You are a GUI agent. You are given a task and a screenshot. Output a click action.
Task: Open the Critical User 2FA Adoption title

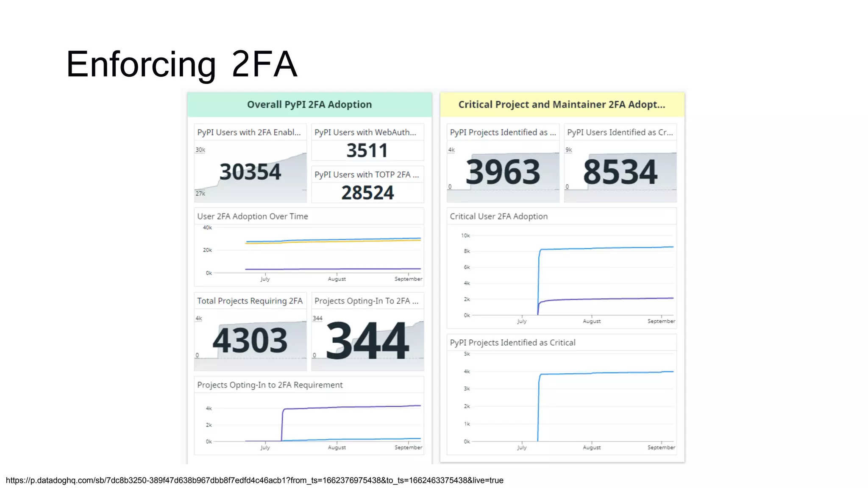(x=498, y=216)
